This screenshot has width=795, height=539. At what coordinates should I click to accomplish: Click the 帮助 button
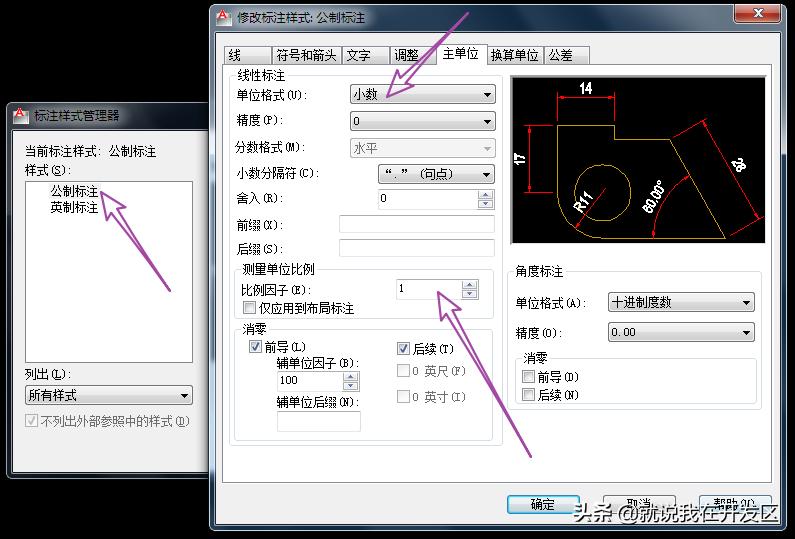735,504
